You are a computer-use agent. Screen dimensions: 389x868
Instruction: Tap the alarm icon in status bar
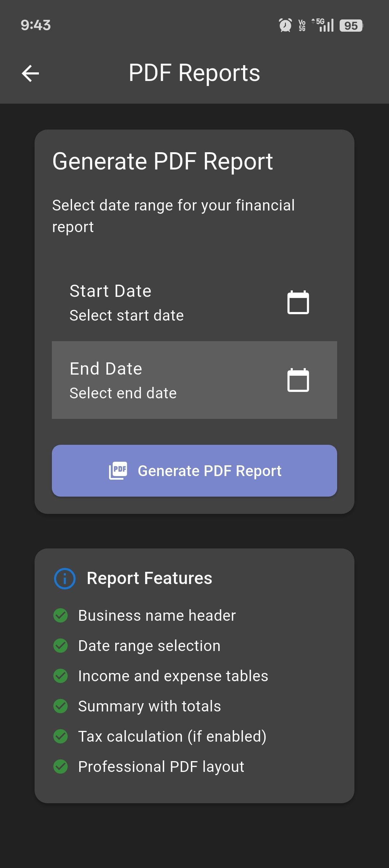(x=285, y=25)
